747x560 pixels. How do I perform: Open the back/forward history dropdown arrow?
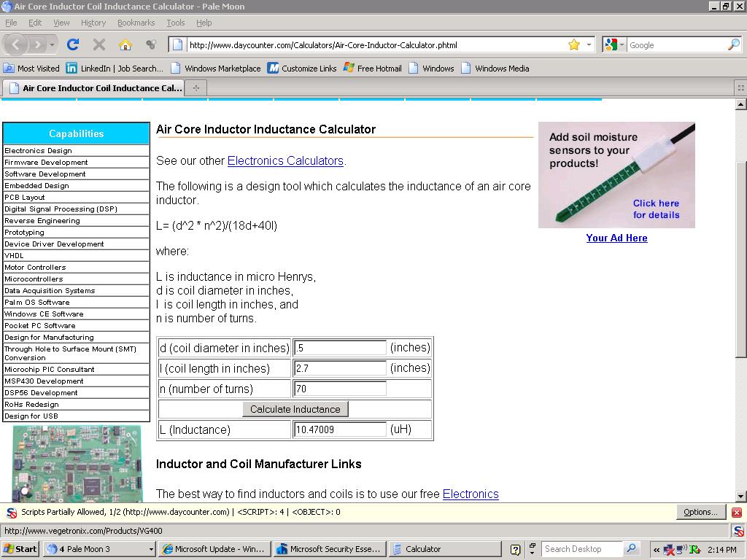[x=52, y=44]
